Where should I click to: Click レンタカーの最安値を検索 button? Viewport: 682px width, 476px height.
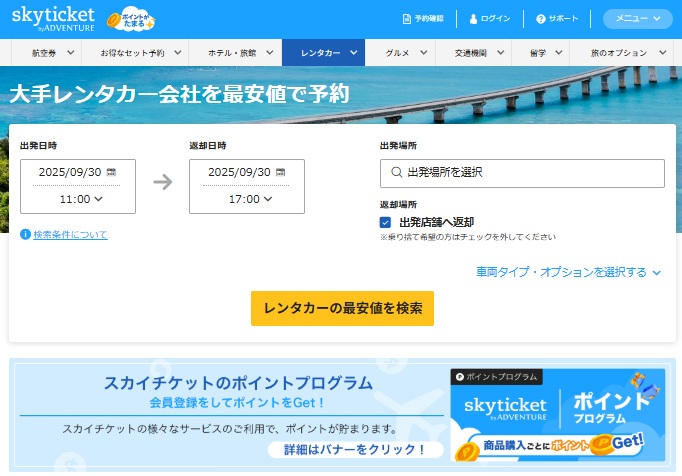point(342,308)
